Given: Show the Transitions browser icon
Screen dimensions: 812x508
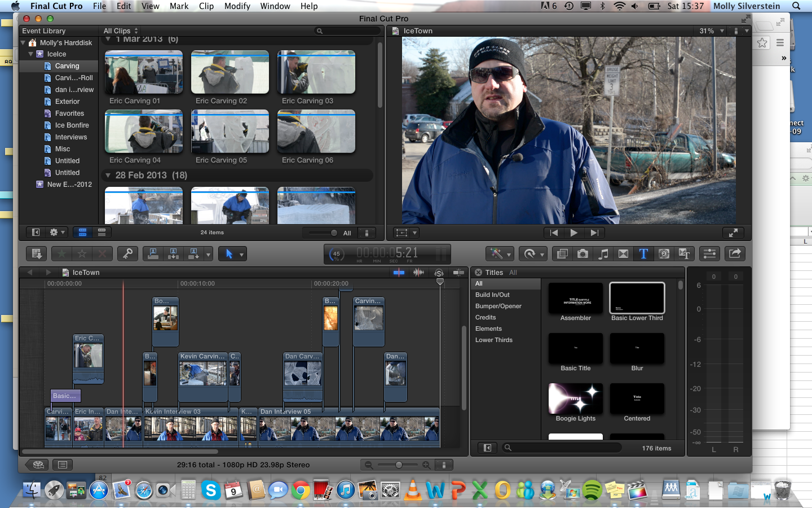Looking at the screenshot, I should (623, 254).
